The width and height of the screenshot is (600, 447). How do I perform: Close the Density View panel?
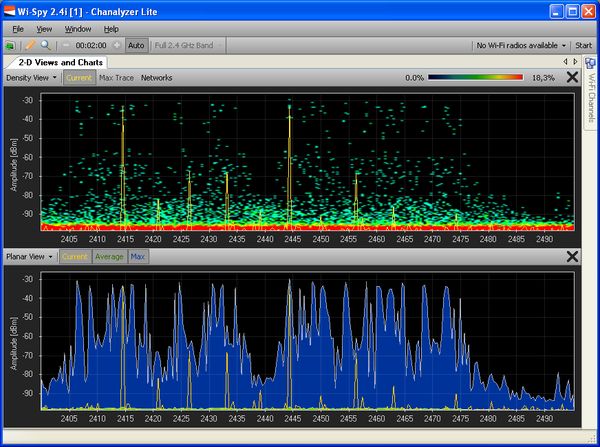click(572, 77)
